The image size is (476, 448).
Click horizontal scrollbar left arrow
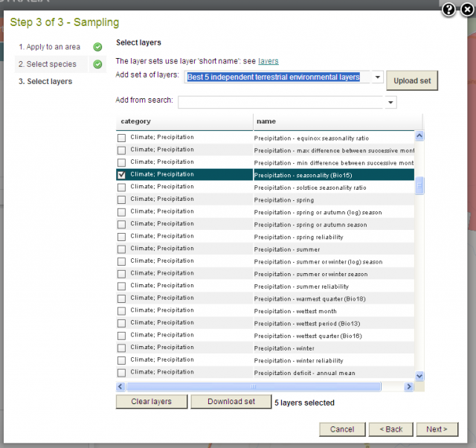click(x=121, y=387)
